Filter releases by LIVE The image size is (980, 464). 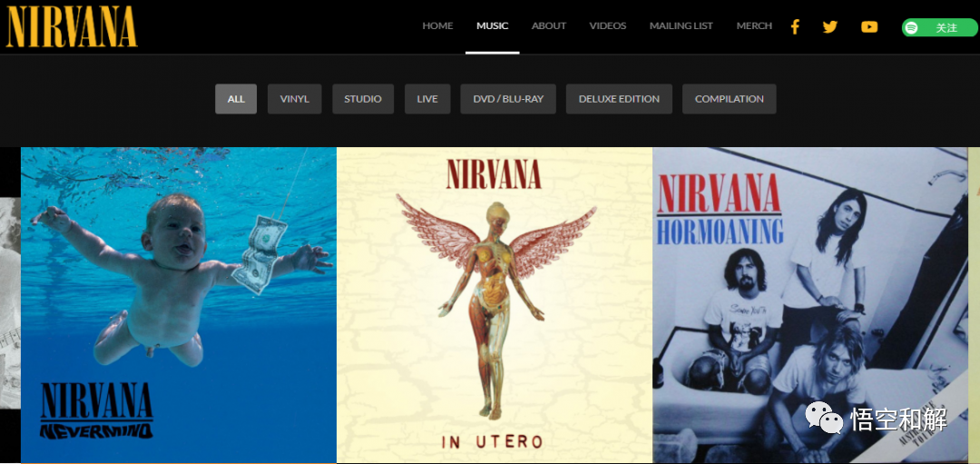point(427,99)
